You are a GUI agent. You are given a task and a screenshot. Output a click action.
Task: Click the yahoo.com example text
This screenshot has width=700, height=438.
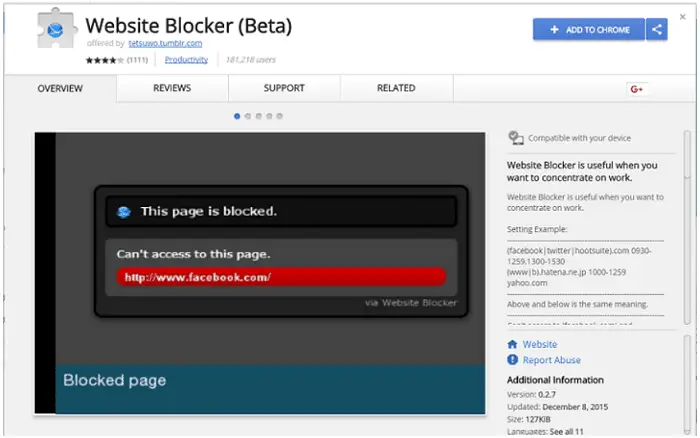coord(527,283)
